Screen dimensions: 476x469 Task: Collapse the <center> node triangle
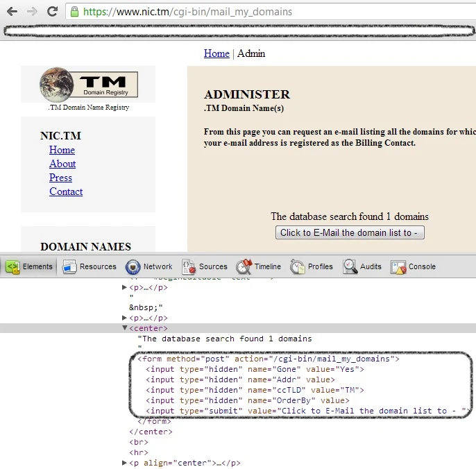click(124, 328)
